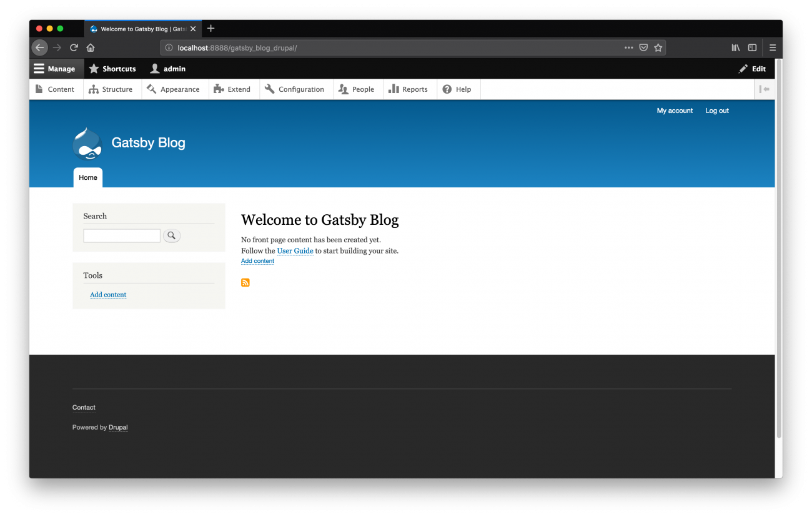
Task: Click the browser forward arrow
Action: 57,47
